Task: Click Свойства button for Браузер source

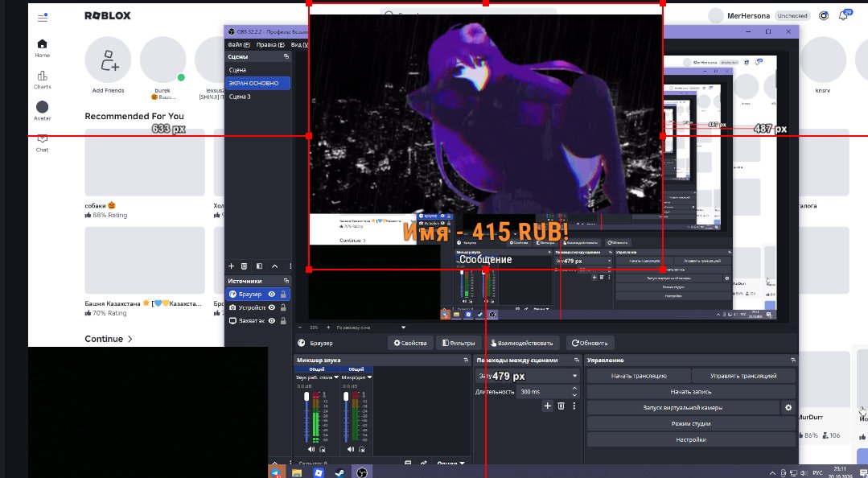Action: click(x=410, y=343)
